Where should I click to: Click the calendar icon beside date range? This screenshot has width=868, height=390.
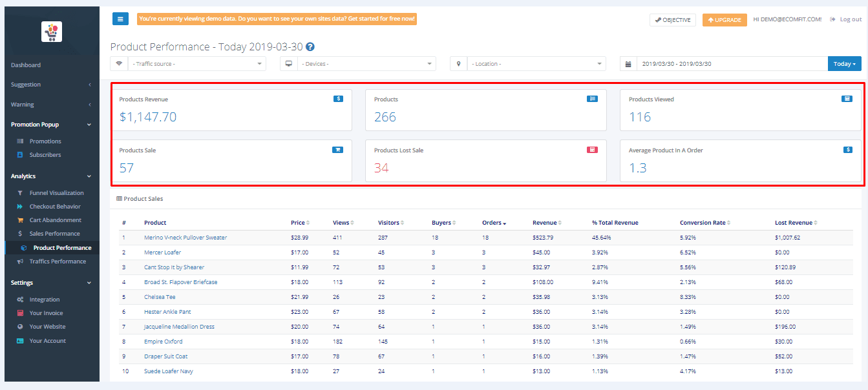point(628,64)
